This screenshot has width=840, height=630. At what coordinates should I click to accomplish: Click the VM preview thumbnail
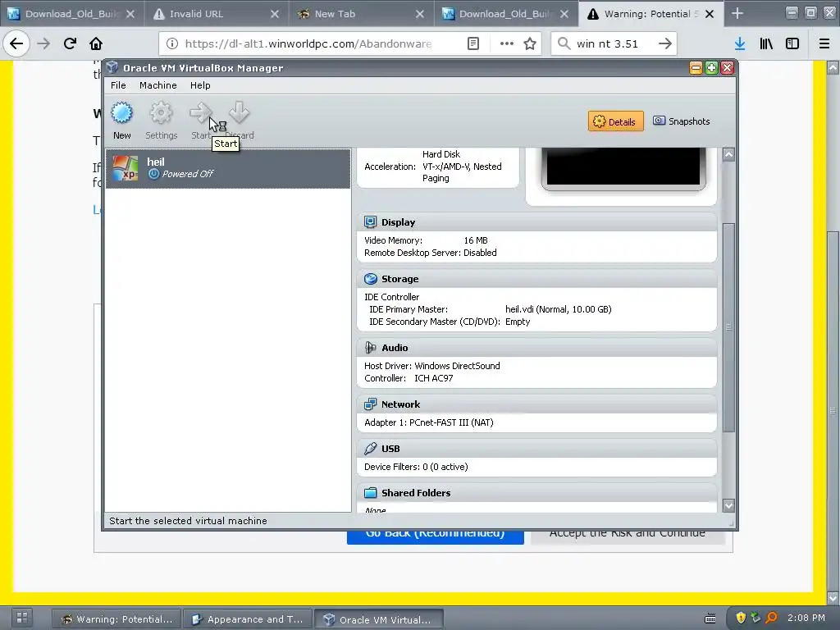(623, 167)
